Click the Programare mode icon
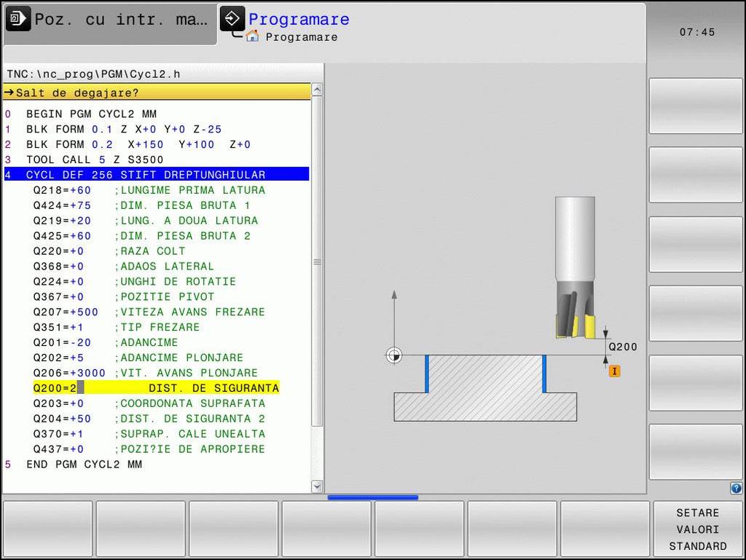This screenshot has height=560, width=746. 232,19
